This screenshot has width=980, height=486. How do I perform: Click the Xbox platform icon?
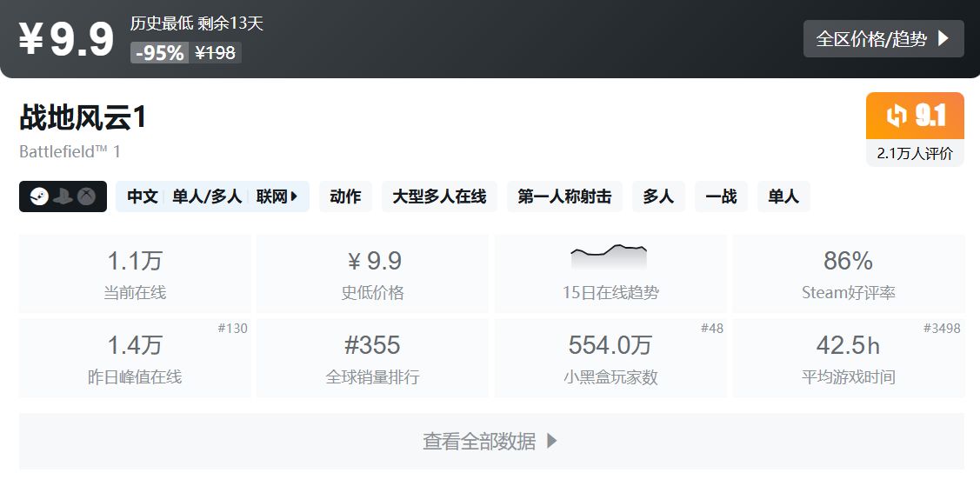(86, 196)
